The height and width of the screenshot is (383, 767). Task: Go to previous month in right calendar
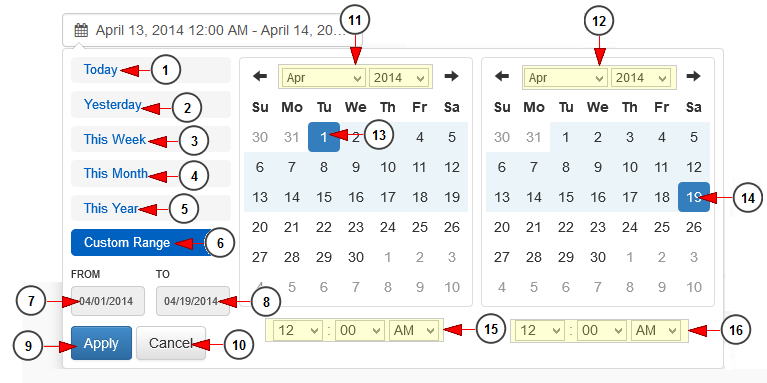(x=502, y=76)
